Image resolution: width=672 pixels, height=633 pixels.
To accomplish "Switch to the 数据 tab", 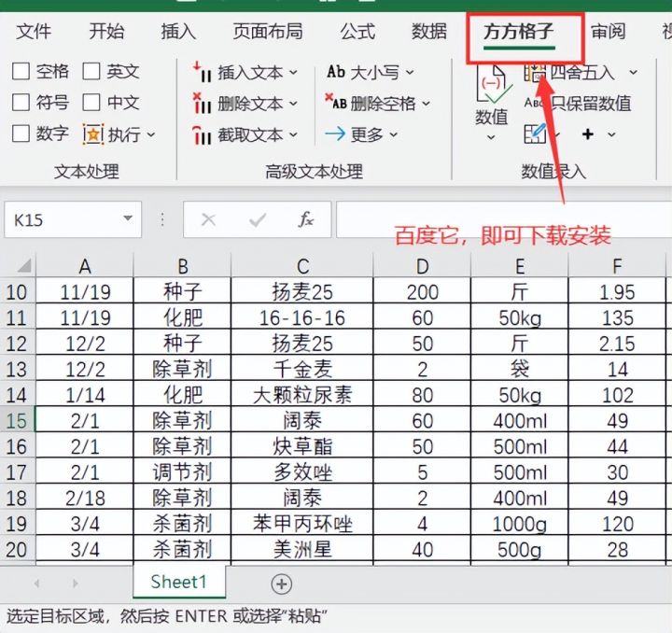I will 429,32.
